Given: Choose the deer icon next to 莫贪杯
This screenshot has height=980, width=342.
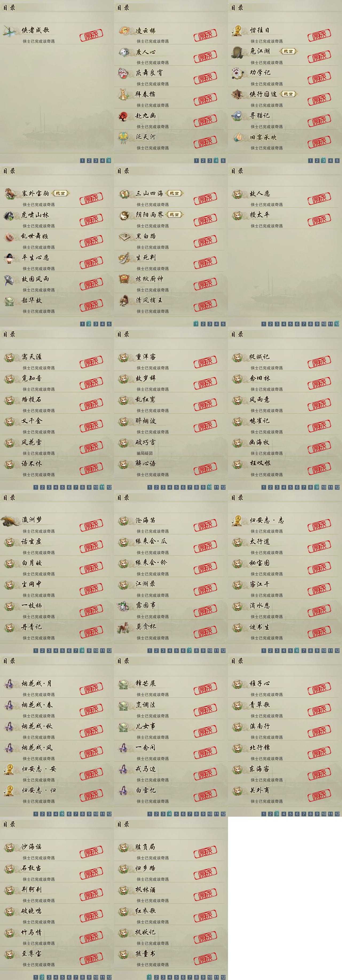Looking at the screenshot, I should (x=124, y=627).
